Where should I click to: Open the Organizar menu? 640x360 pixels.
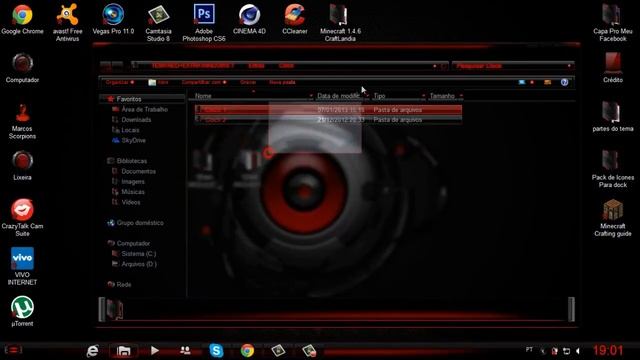[120, 82]
